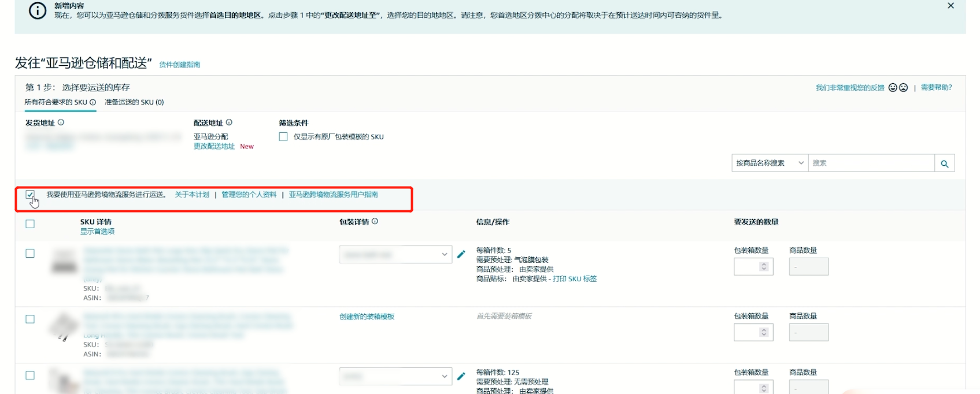This screenshot has height=394, width=980.
Task: Click the info icon in the notice banner
Action: pos(38,11)
